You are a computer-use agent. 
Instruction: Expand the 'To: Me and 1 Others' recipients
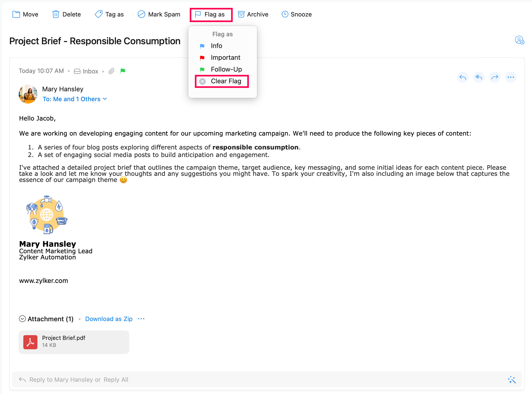coord(75,99)
